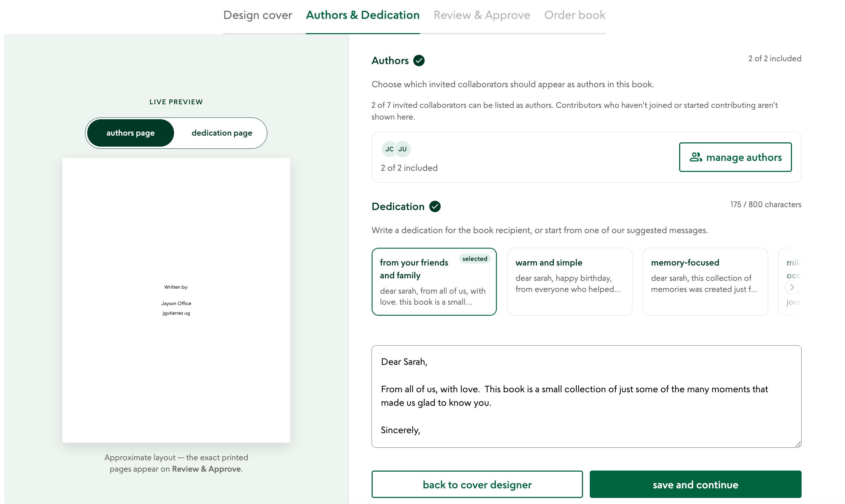Viewport: 845px width, 504px height.
Task: Click '175 / 800 characters' counter
Action: click(x=766, y=204)
